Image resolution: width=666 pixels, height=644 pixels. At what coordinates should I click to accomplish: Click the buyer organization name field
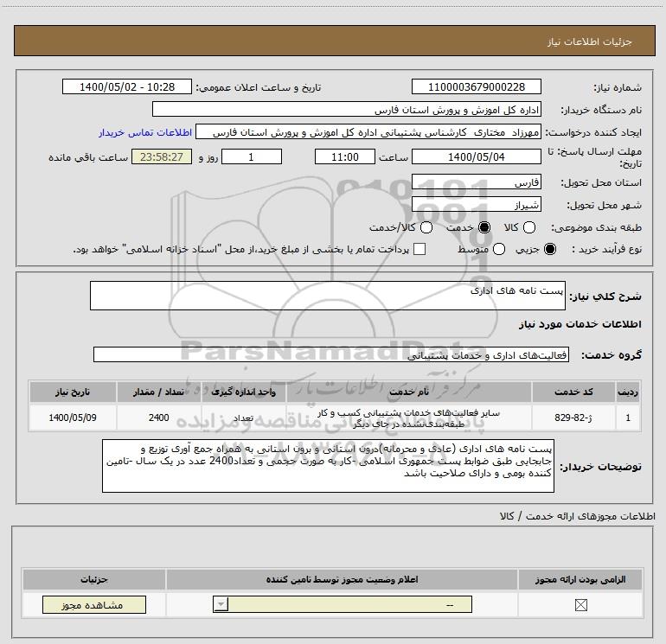[x=347, y=109]
